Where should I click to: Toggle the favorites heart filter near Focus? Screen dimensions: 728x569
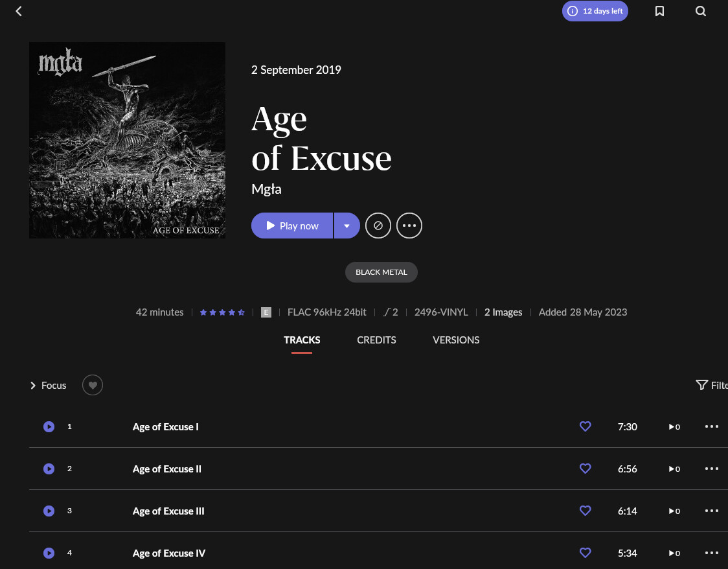(x=93, y=386)
